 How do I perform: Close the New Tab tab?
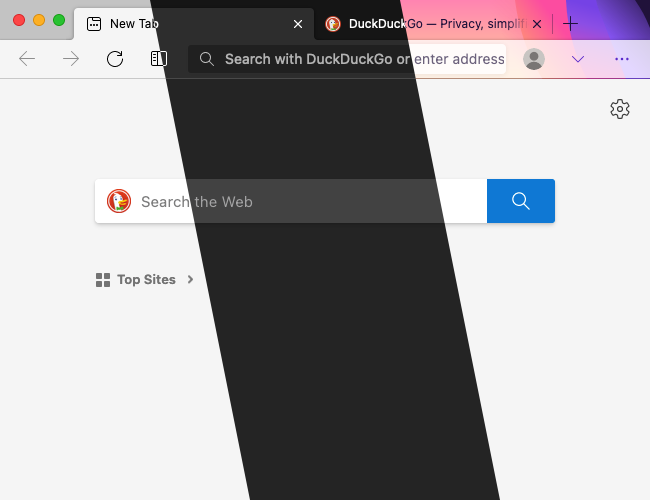(298, 24)
